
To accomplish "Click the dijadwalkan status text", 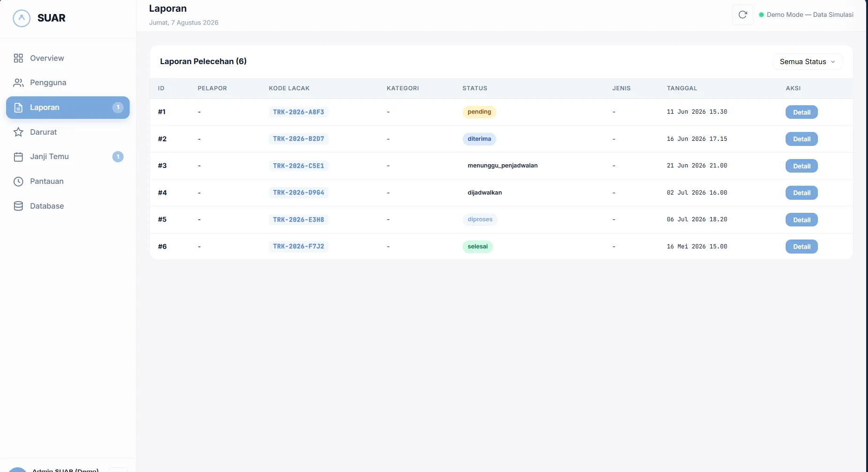I will click(485, 193).
